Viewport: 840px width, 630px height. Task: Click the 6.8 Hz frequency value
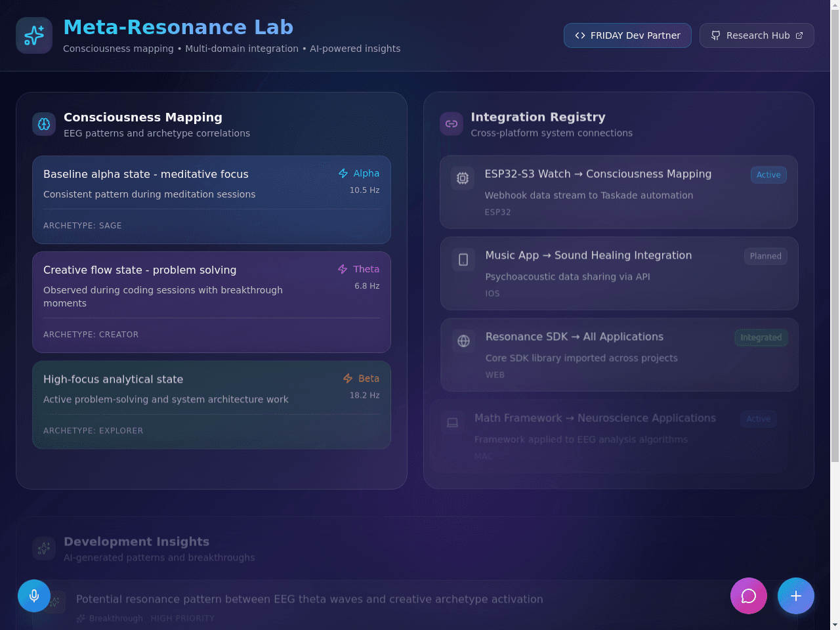[x=367, y=286]
